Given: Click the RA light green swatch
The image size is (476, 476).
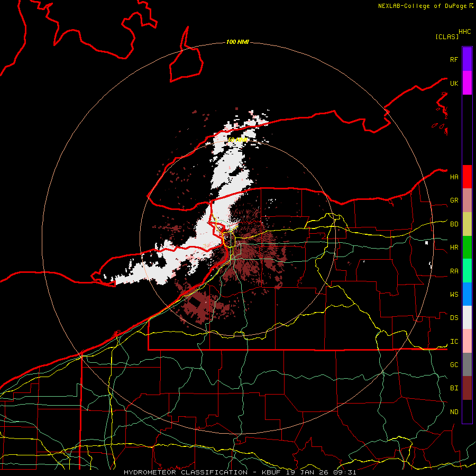Looking at the screenshot, I should pyautogui.click(x=467, y=271).
